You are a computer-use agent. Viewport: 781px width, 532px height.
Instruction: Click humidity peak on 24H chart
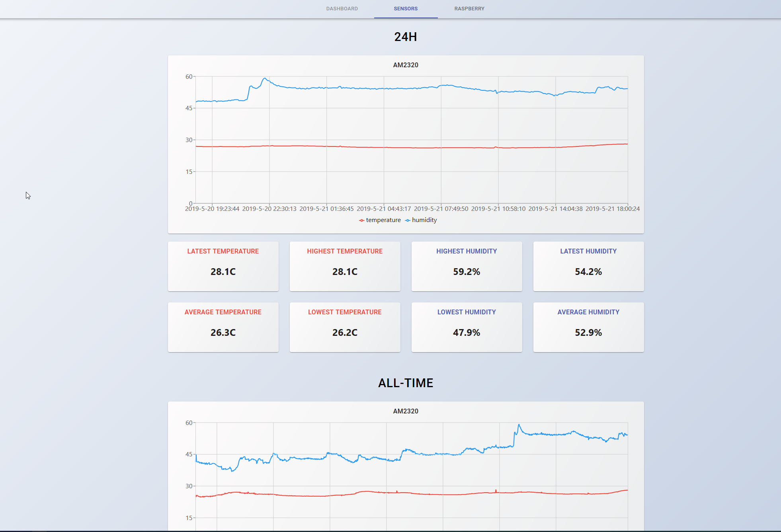point(265,78)
